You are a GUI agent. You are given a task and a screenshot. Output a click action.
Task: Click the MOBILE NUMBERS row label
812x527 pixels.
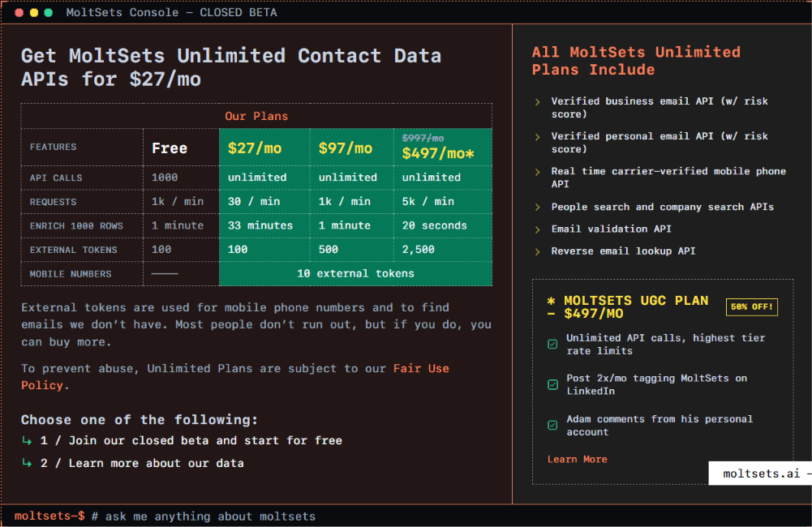click(x=71, y=274)
